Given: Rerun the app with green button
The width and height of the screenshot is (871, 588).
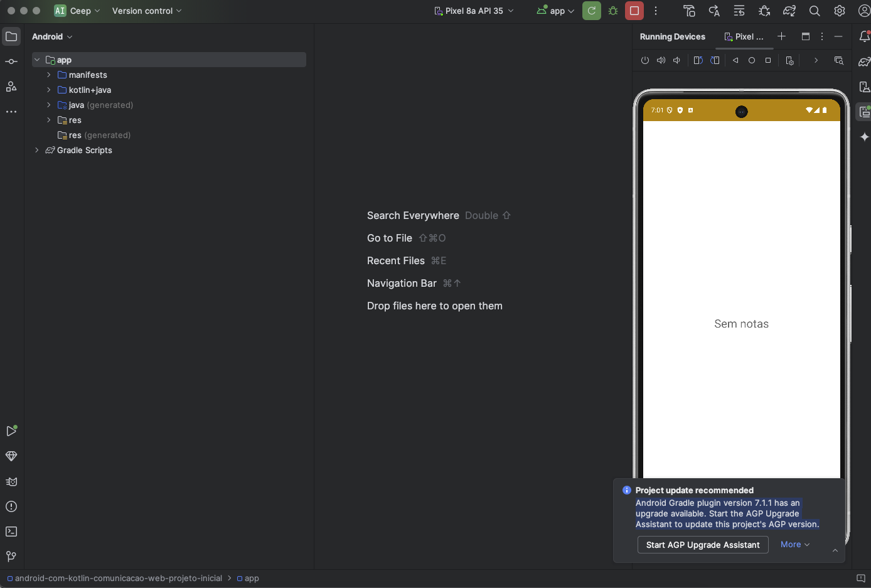Looking at the screenshot, I should (592, 11).
